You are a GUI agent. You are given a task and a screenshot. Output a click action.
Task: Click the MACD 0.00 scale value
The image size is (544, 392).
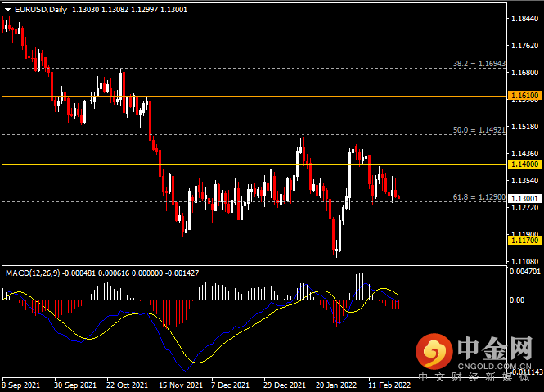(x=517, y=300)
